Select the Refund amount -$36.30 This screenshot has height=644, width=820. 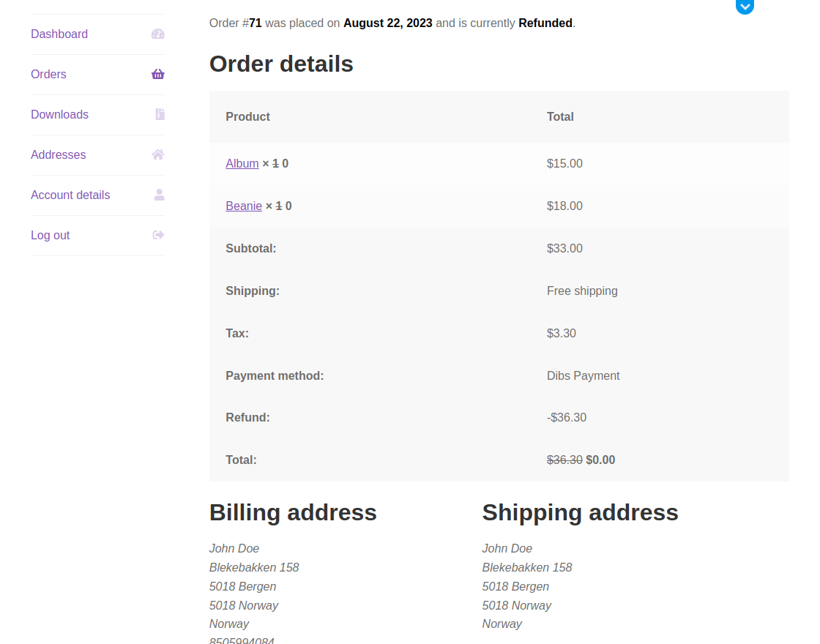[567, 417]
